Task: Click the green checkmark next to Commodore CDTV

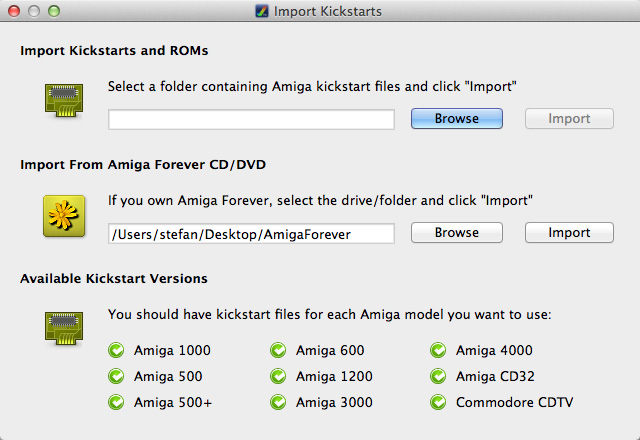Action: [438, 402]
